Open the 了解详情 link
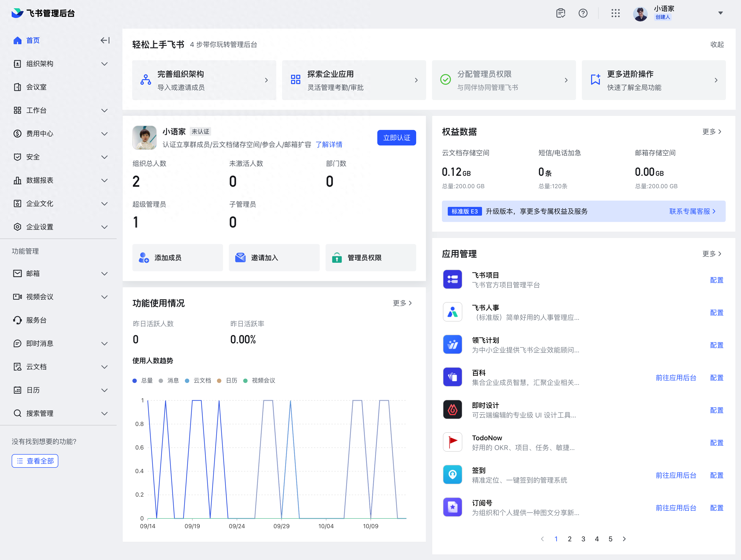The width and height of the screenshot is (741, 560). [x=329, y=145]
